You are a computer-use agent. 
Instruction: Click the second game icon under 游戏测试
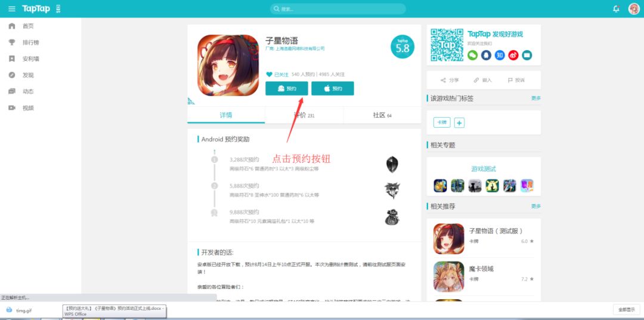tap(457, 186)
